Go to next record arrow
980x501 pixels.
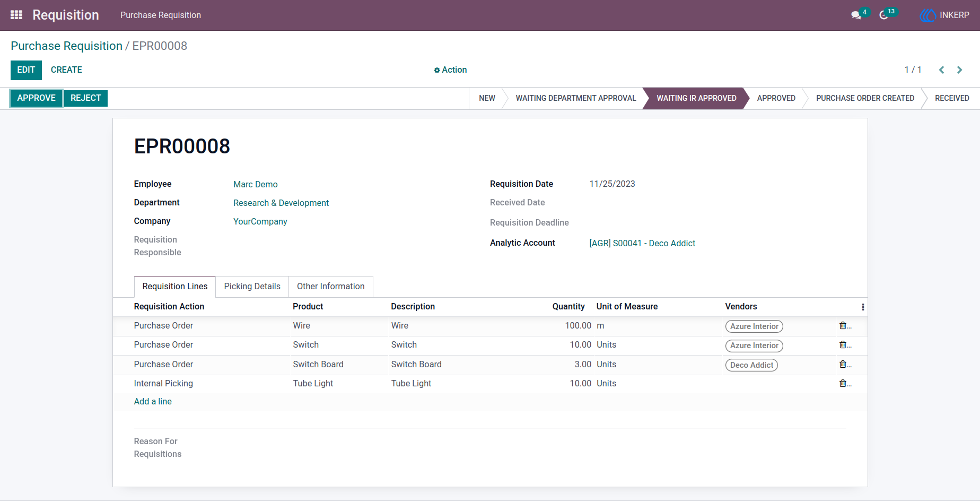coord(959,70)
